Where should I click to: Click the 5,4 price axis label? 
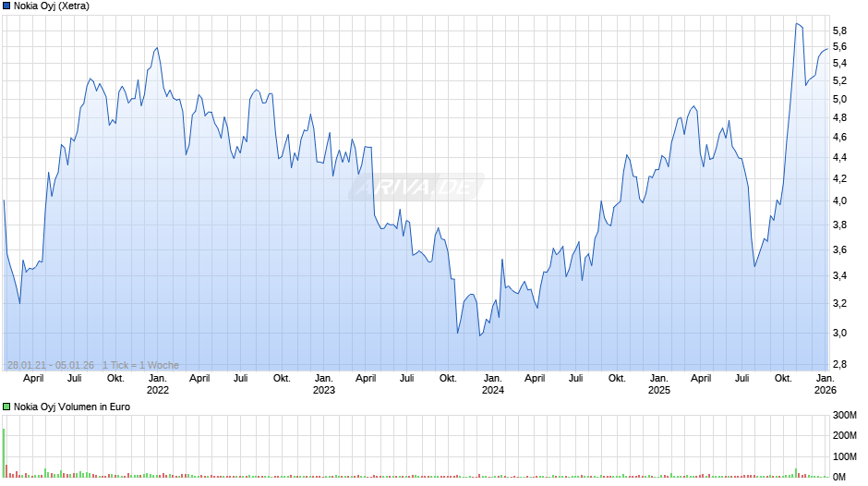point(839,63)
